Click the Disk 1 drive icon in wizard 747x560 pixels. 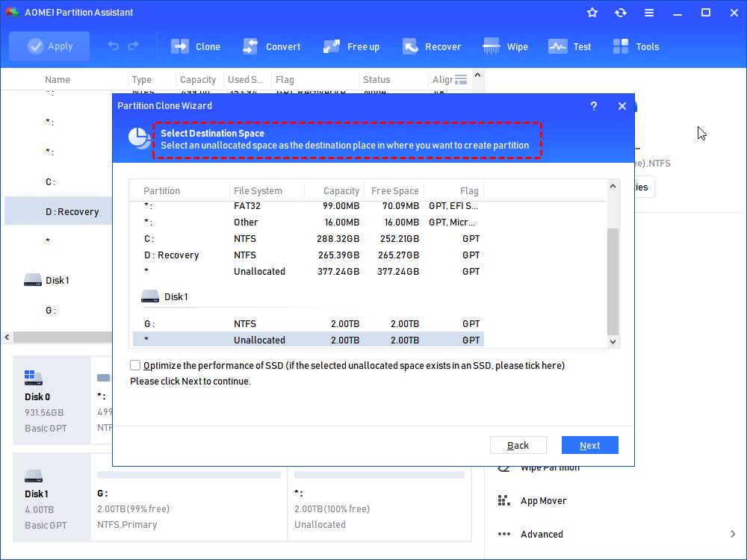pyautogui.click(x=150, y=296)
